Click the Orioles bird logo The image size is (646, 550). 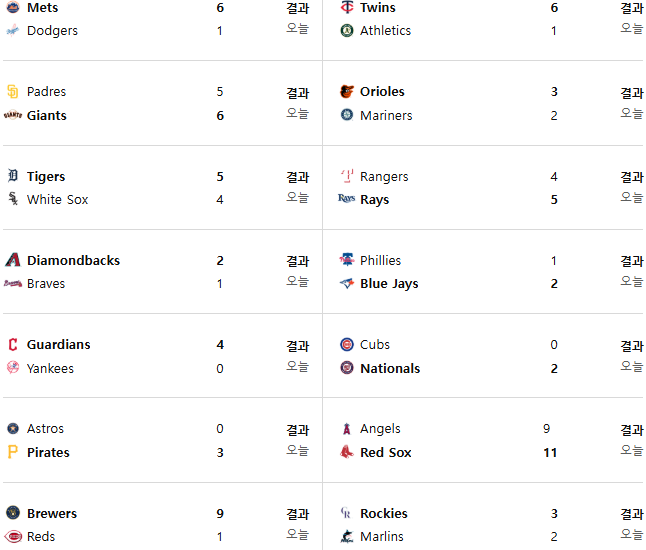pyautogui.click(x=347, y=91)
